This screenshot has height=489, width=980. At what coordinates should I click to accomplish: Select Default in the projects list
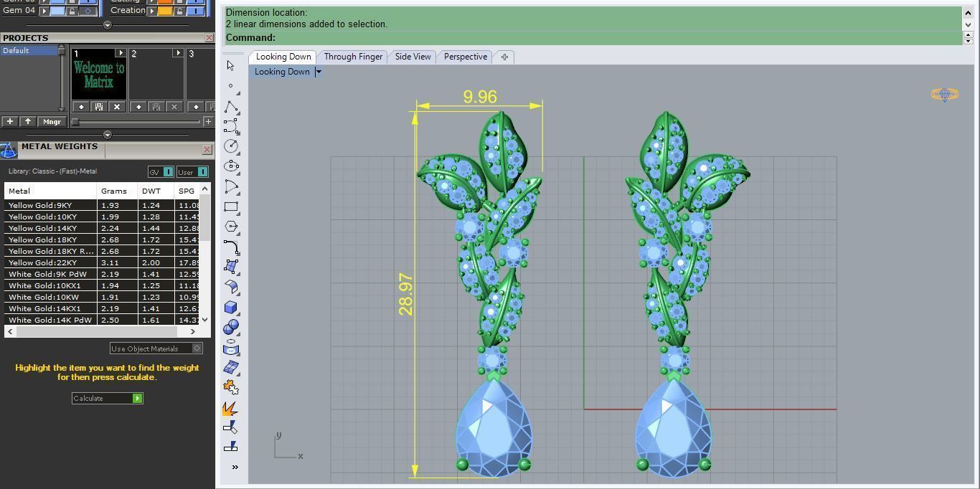[29, 50]
